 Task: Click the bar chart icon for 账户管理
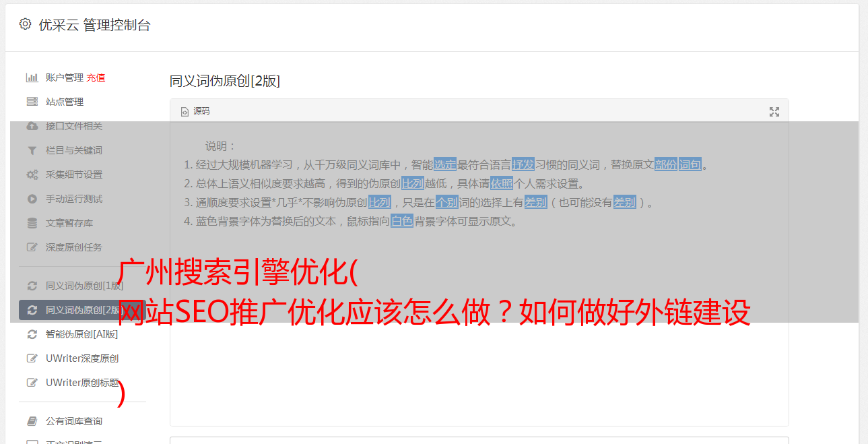[x=32, y=77]
